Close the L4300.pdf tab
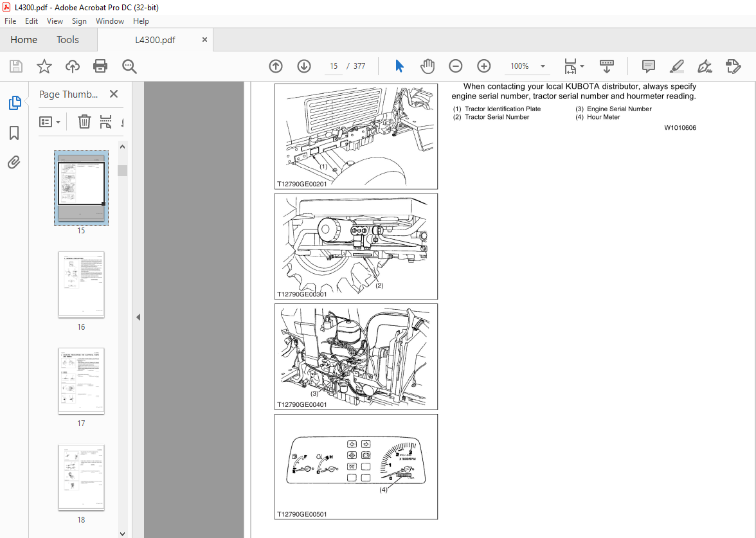This screenshot has height=538, width=756. (x=204, y=40)
